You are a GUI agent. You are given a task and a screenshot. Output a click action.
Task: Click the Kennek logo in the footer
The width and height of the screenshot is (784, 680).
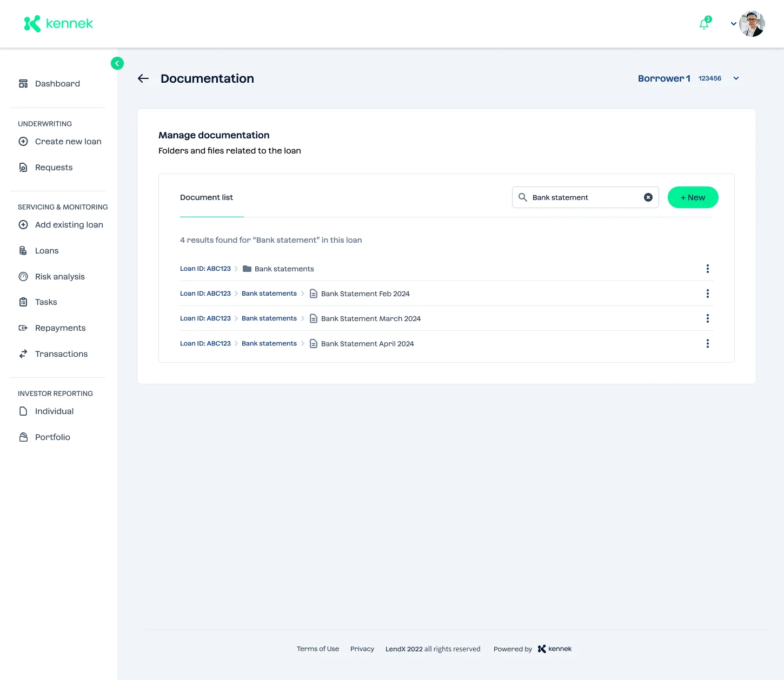555,649
